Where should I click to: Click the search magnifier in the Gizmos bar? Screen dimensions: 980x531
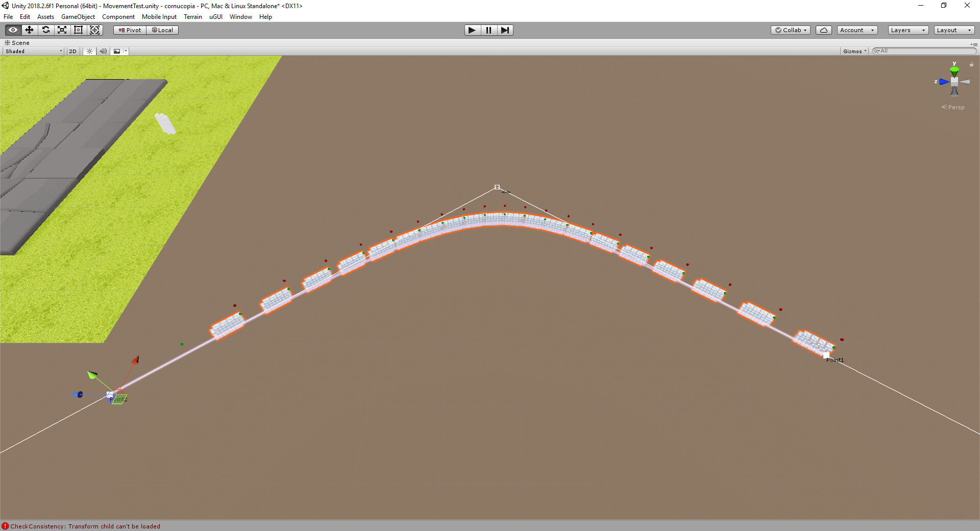(877, 51)
